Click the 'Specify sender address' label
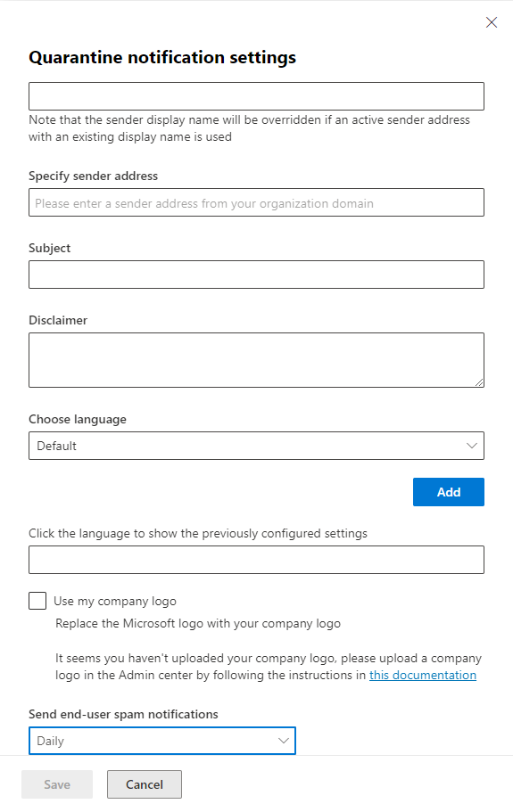This screenshot has height=812, width=513. point(94,176)
